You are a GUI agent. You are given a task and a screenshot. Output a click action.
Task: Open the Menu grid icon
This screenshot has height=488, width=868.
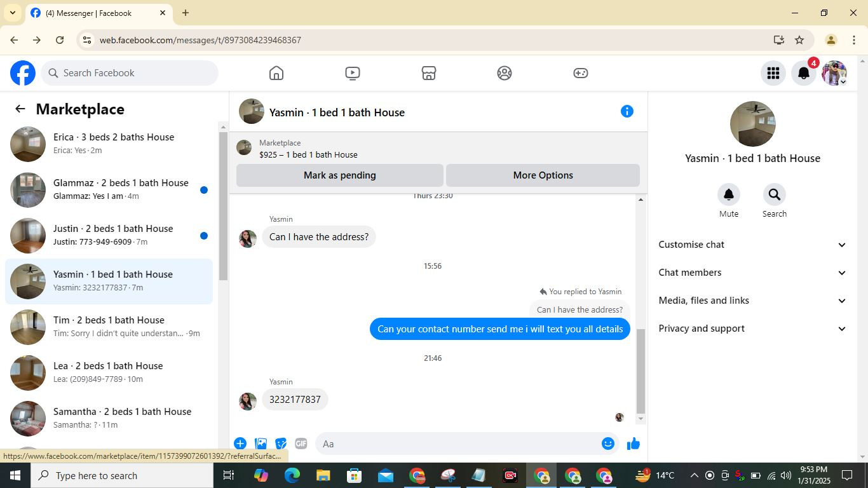coord(773,73)
